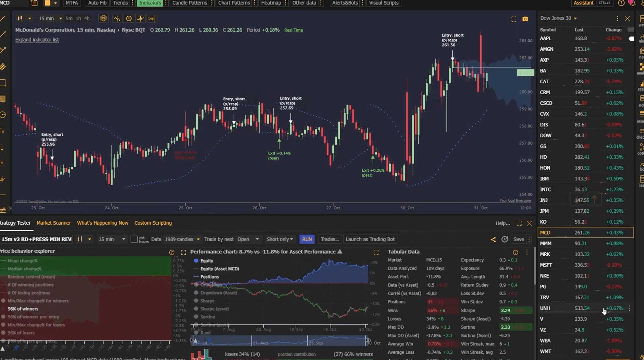Open the 15 min chart timeframe dropdown
This screenshot has height=360, width=644.
tap(50, 18)
